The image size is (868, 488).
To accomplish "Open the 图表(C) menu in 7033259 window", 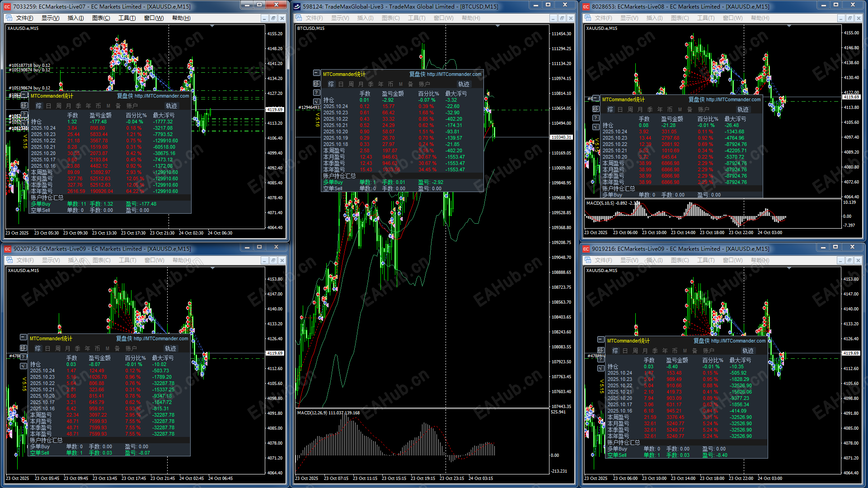I will tap(101, 18).
